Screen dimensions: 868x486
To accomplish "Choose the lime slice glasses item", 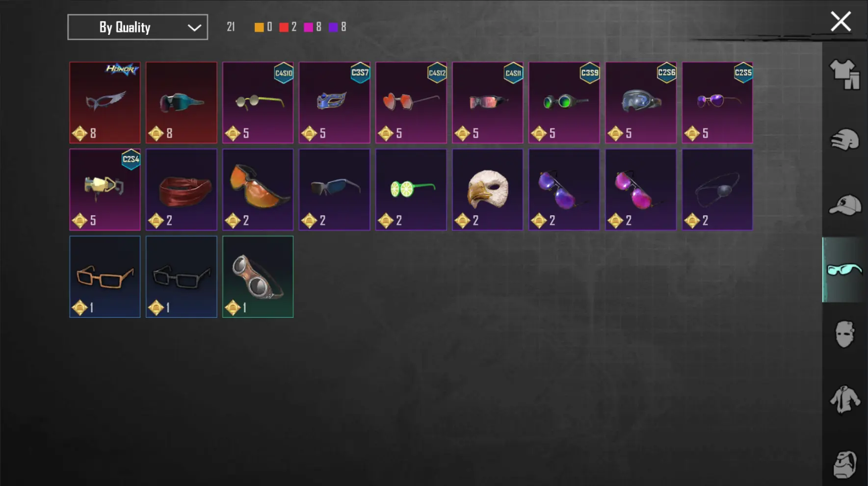I will (411, 189).
